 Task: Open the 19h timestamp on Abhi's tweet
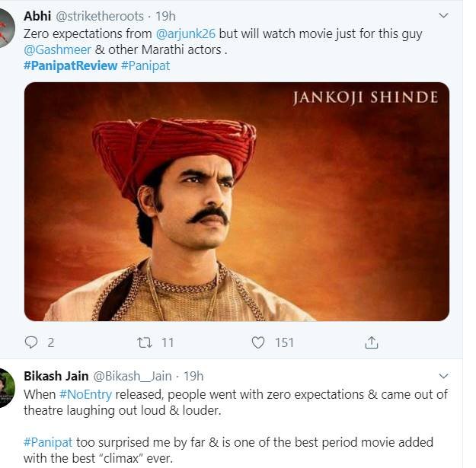[164, 16]
